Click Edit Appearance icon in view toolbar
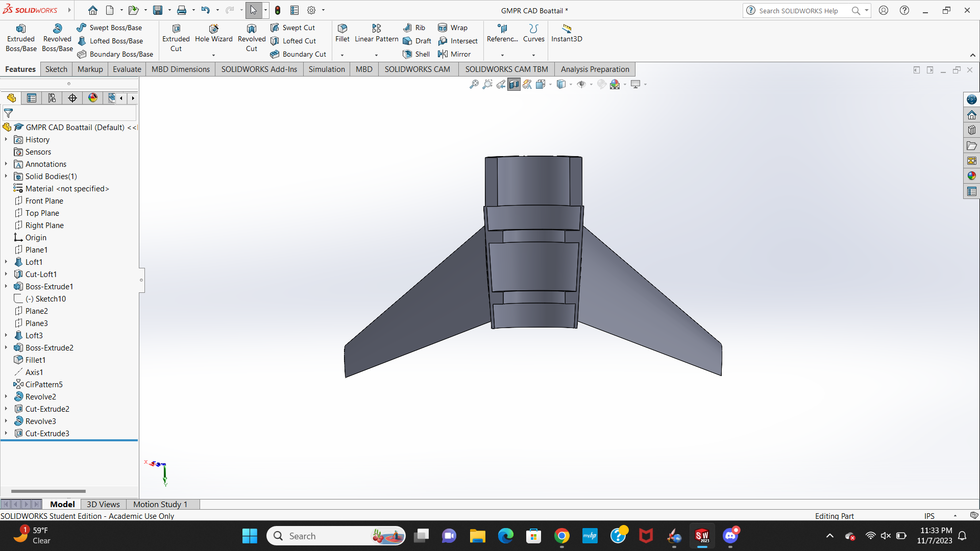Screen dimensions: 980x551 click(602, 84)
